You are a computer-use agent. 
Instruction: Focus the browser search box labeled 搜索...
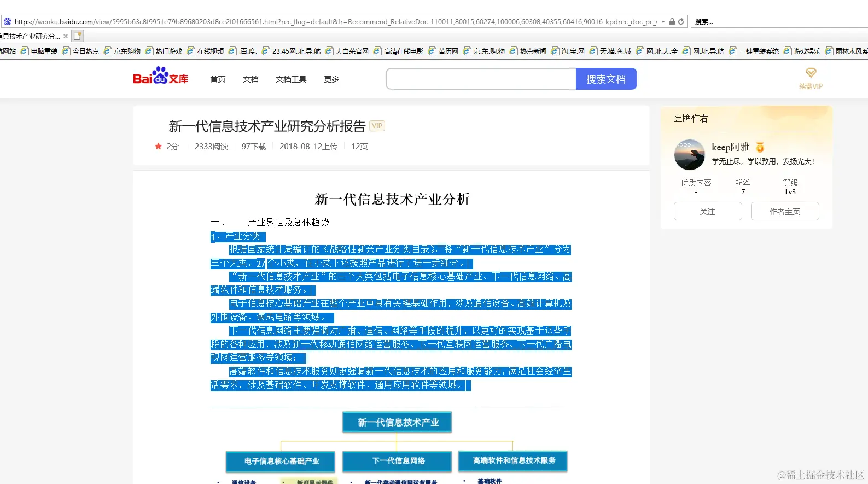tap(779, 22)
